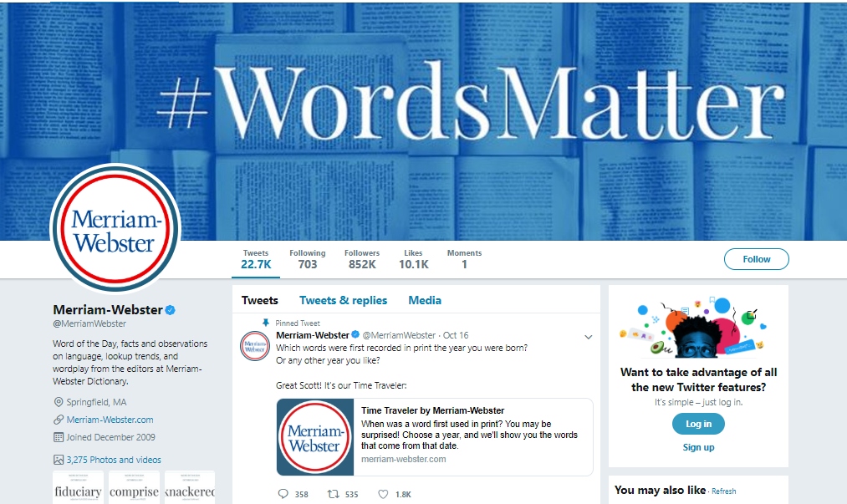Like the pinned tweet with the heart icon

(383, 494)
